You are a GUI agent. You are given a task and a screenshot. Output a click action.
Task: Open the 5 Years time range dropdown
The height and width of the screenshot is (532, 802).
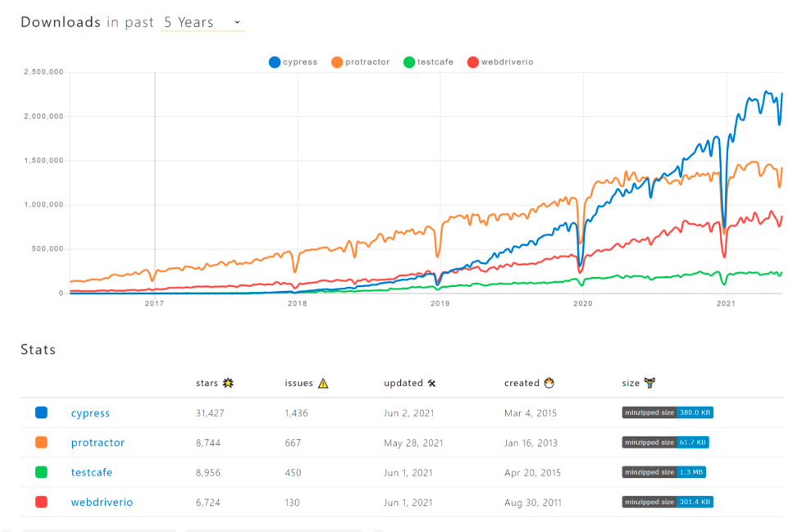coord(203,22)
